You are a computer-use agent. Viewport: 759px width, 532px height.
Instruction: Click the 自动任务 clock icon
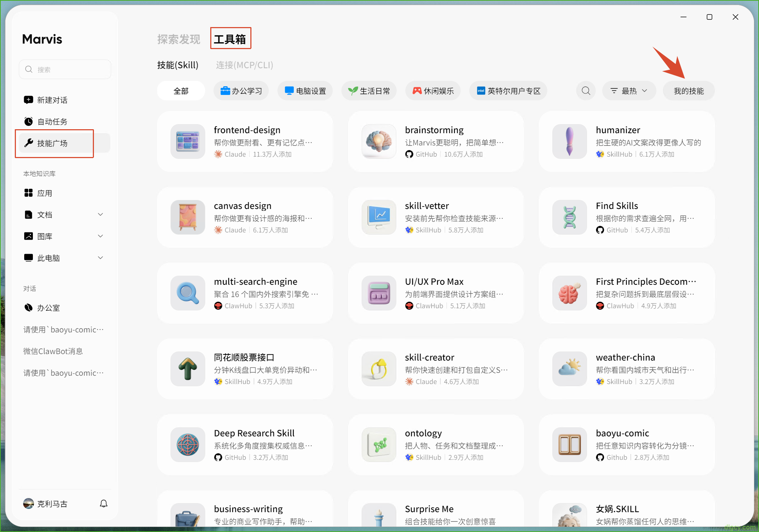(x=29, y=122)
